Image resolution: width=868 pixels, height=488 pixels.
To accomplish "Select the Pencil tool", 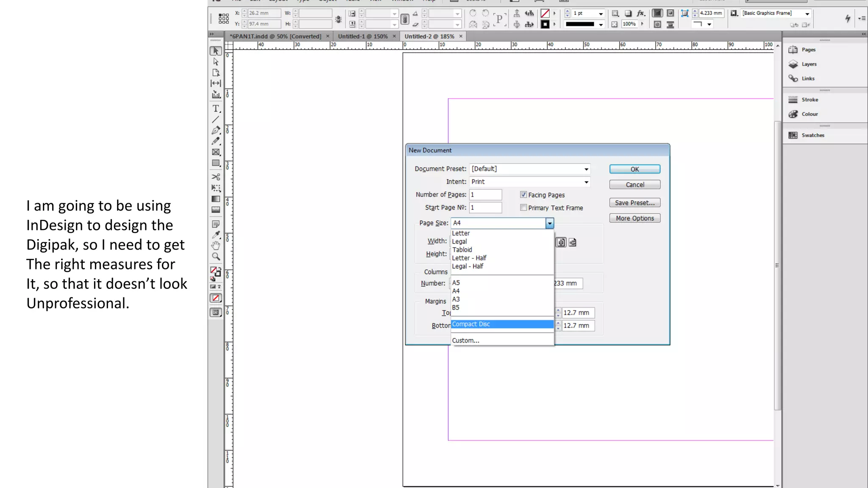I will [x=216, y=141].
